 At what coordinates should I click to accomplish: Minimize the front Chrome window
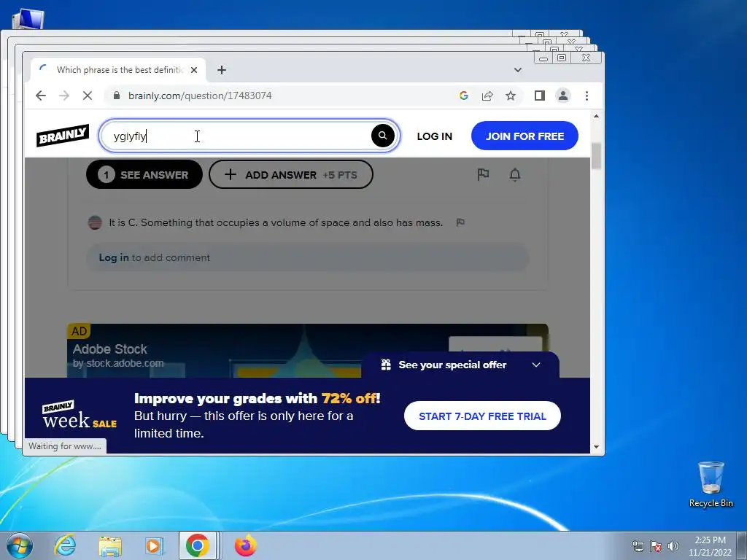coord(543,58)
